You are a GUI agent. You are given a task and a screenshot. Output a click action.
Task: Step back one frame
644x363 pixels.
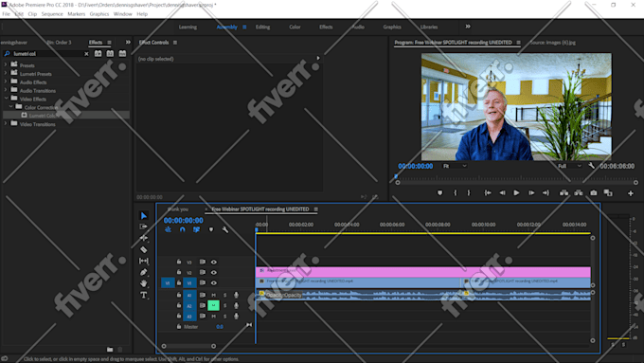point(502,192)
